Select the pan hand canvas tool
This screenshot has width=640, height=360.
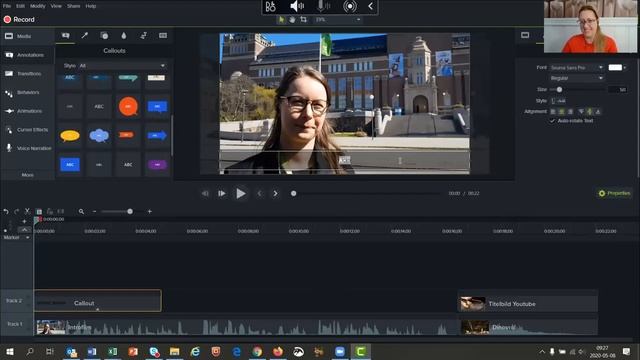click(292, 20)
